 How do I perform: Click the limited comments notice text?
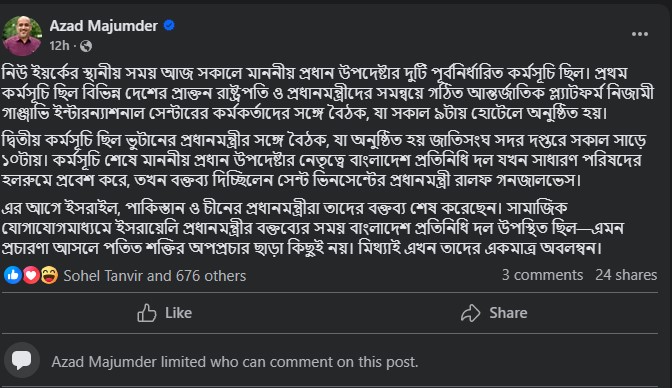[234, 362]
